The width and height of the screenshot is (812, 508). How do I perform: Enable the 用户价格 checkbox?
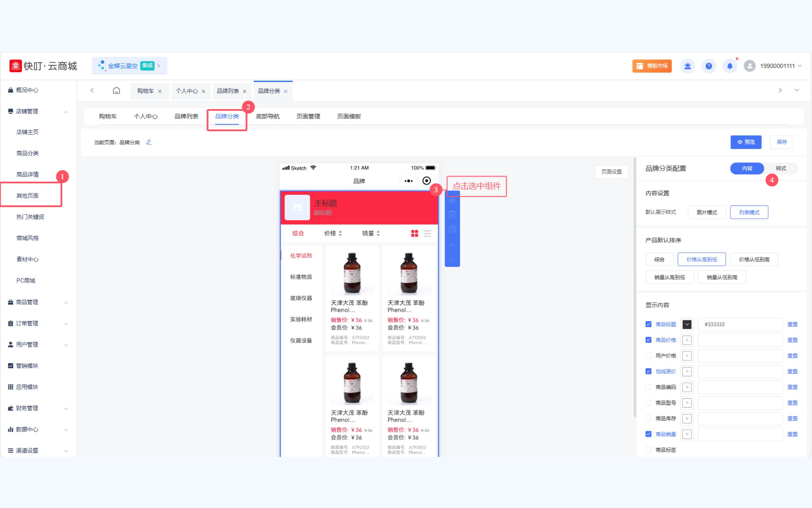648,356
